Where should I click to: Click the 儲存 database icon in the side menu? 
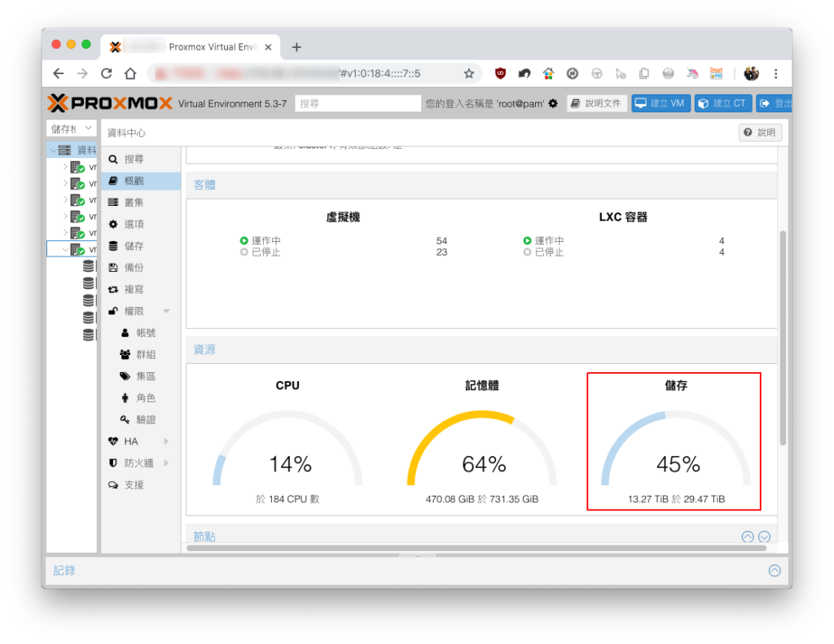(113, 246)
